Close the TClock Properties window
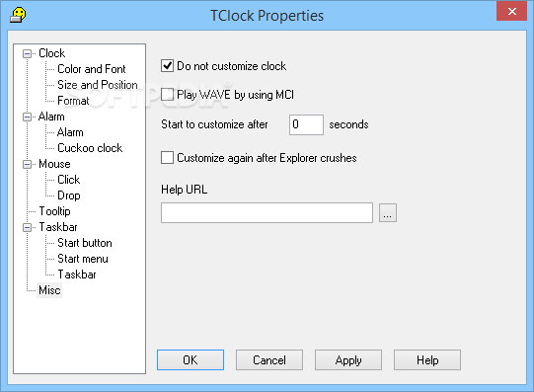534x392 pixels. pyautogui.click(x=511, y=11)
